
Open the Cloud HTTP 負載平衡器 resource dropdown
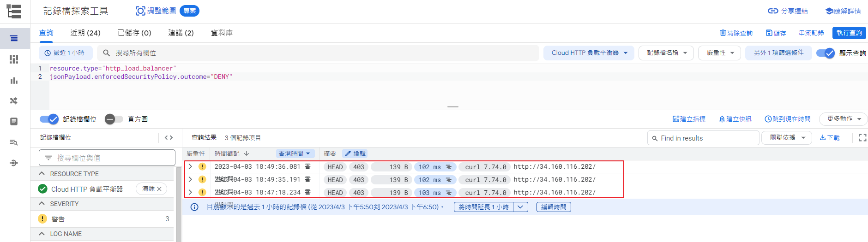pyautogui.click(x=589, y=53)
